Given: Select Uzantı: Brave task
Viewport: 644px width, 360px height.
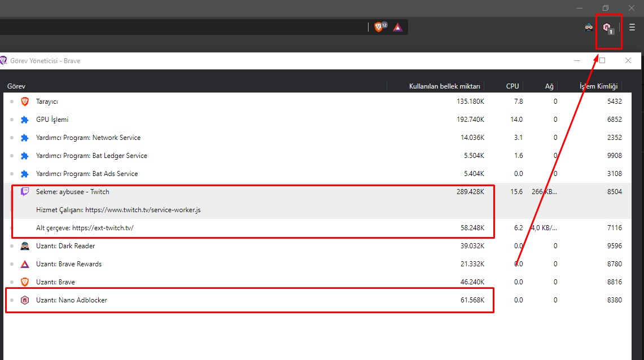Looking at the screenshot, I should [x=317, y=282].
